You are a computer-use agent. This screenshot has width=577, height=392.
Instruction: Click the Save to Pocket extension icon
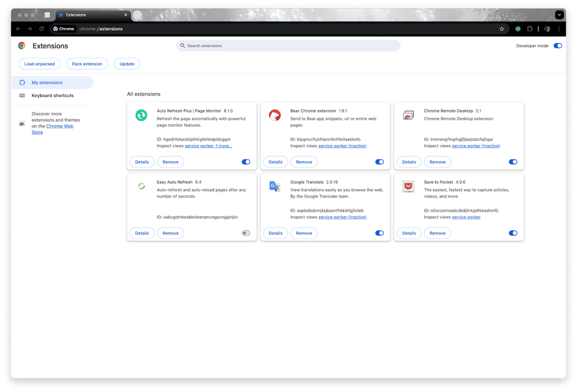pyautogui.click(x=408, y=186)
